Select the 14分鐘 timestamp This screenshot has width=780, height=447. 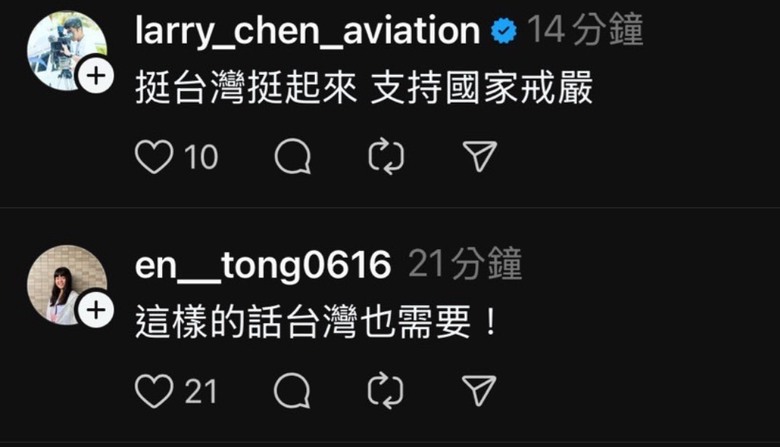click(585, 30)
